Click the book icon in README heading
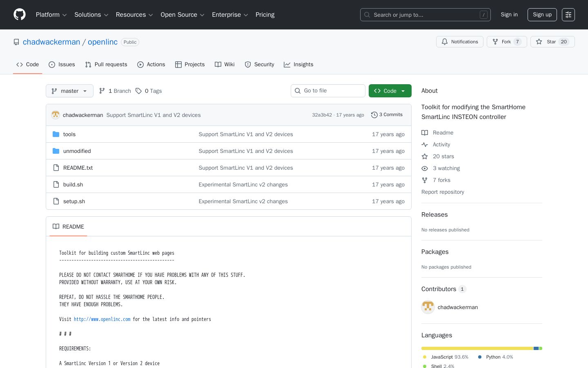 pos(56,227)
